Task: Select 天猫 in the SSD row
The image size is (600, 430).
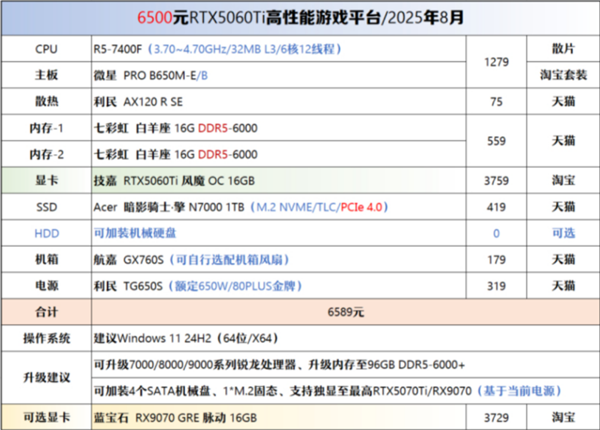Action: 563,207
